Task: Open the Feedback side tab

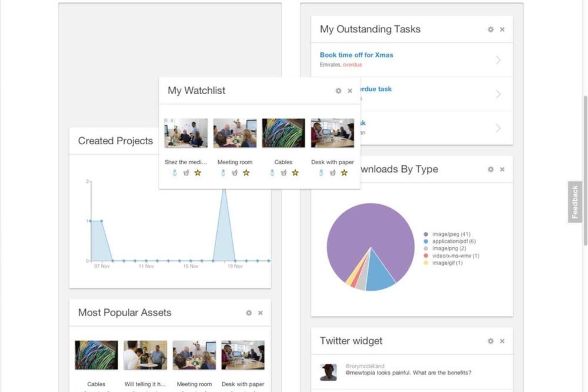Action: (575, 202)
